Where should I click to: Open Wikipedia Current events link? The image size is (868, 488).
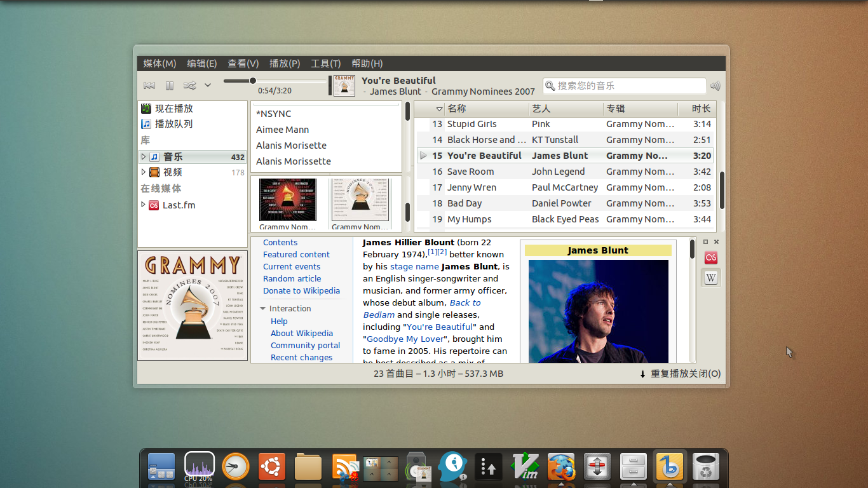click(292, 266)
